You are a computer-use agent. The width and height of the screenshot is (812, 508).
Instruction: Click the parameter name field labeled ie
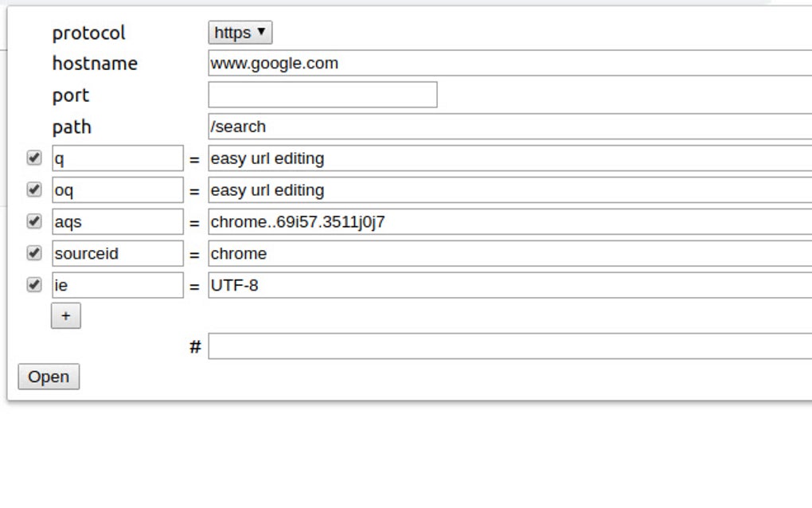pyautogui.click(x=117, y=284)
